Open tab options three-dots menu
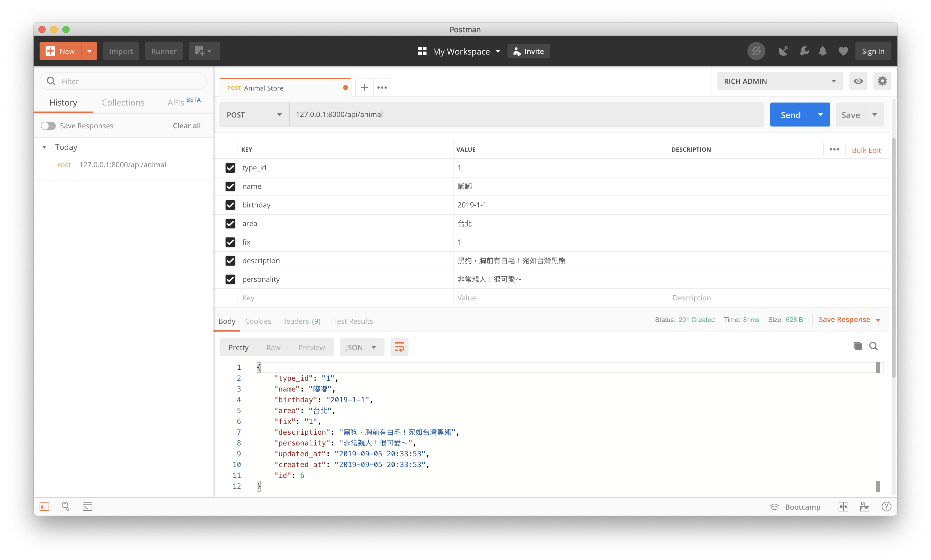This screenshot has height=560, width=931. (382, 88)
